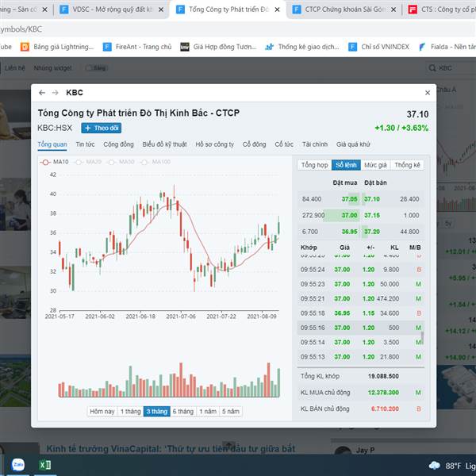Image resolution: width=476 pixels, height=476 pixels.
Task: Open the Tài chính tab
Action: (315, 144)
